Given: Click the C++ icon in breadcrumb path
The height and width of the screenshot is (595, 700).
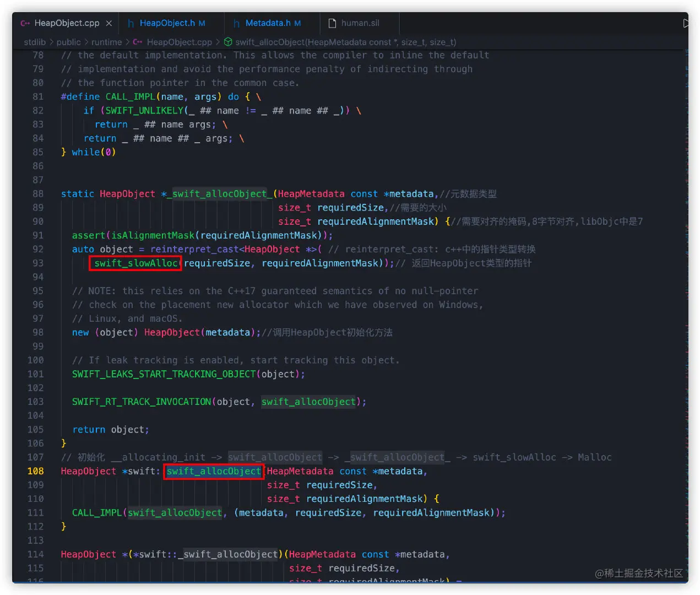Looking at the screenshot, I should (x=138, y=42).
